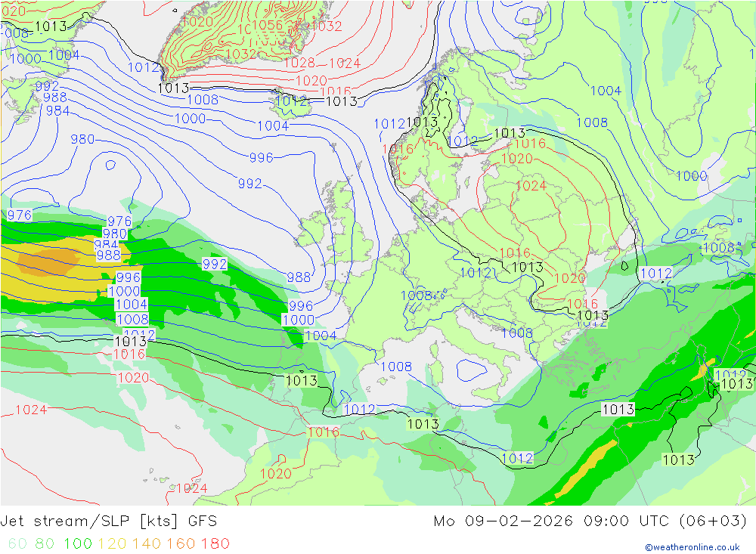Click the 1013 label over northern Spain
Screen dimensions: 756x554
(302, 380)
